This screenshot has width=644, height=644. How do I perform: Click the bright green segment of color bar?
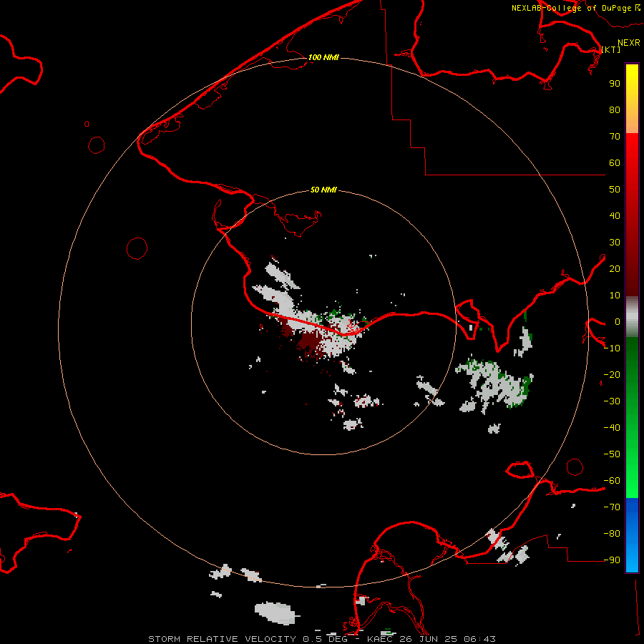[x=632, y=472]
